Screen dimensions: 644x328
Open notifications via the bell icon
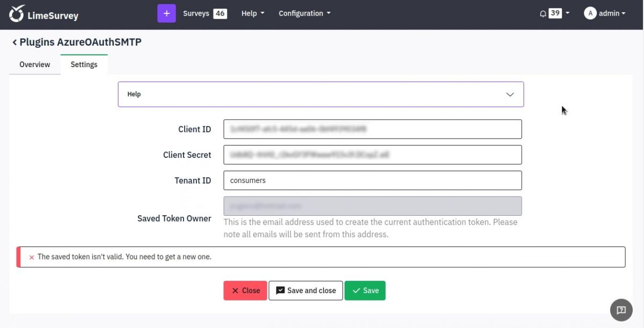pos(543,13)
